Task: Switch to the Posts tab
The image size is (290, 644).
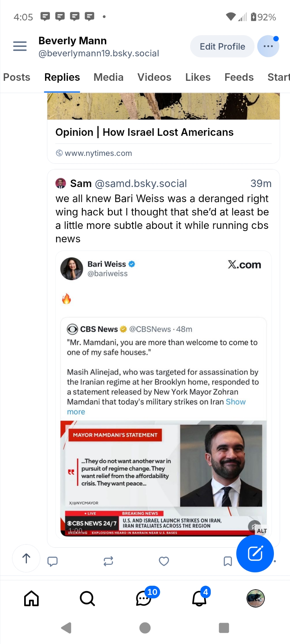Action: click(17, 77)
